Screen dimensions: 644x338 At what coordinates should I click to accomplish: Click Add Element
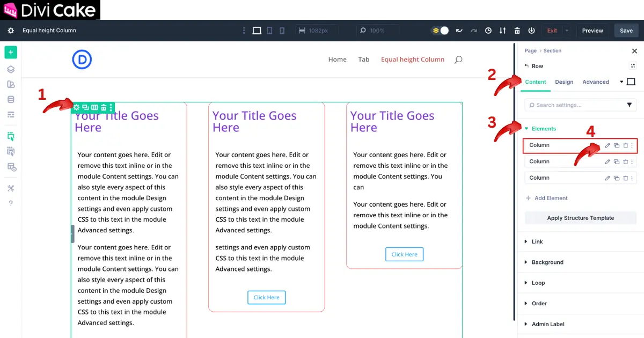546,198
